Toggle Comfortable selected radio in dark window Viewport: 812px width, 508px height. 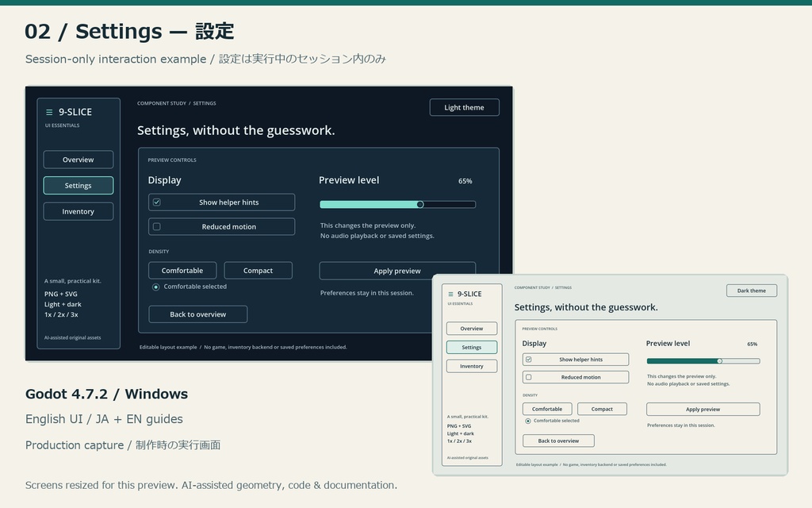155,287
